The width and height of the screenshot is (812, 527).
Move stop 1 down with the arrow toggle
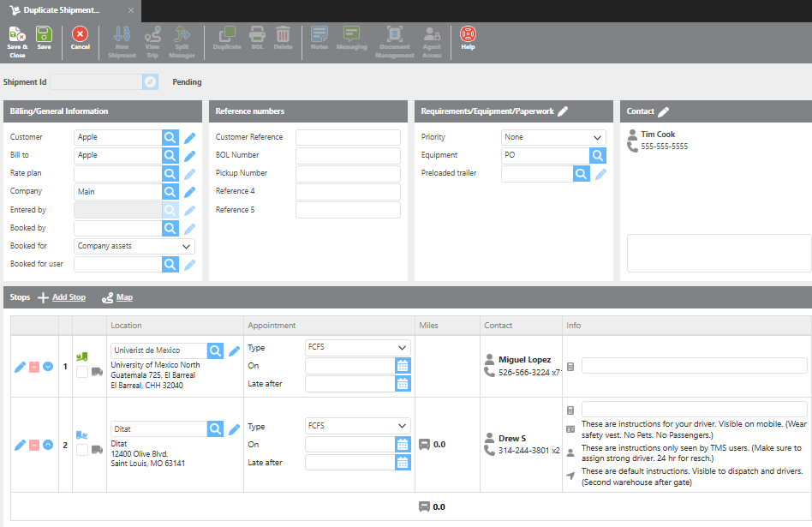[x=49, y=367]
